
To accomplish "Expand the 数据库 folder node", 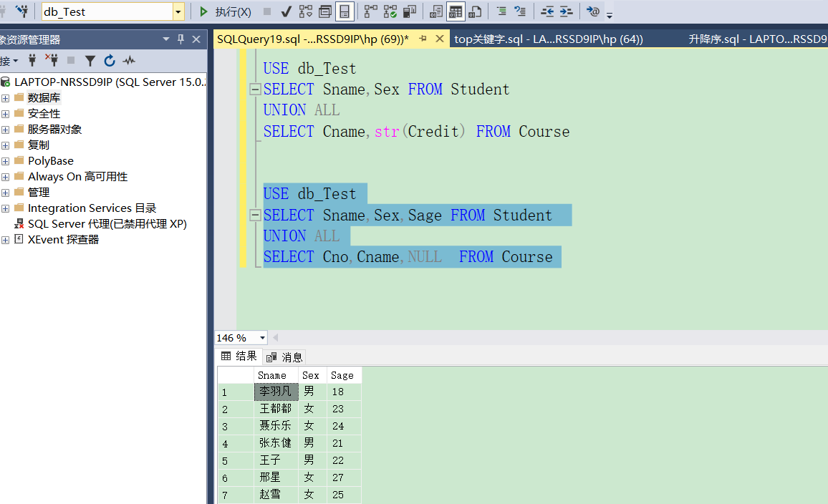I will coord(5,98).
